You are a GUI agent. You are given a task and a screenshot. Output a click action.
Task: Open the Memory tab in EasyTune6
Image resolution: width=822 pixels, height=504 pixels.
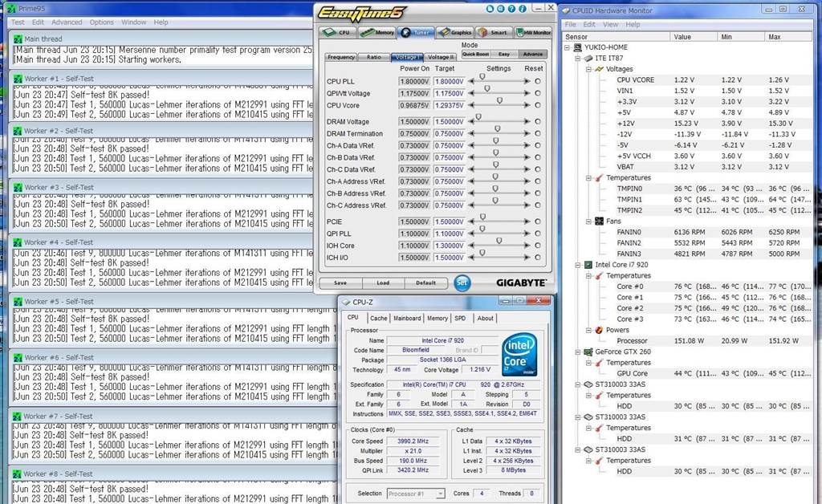[x=378, y=33]
